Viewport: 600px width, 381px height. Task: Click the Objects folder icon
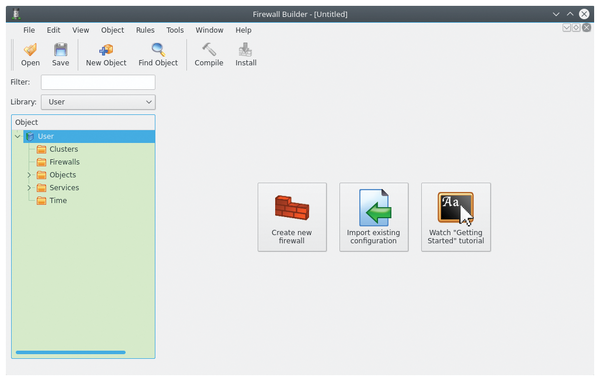(41, 175)
